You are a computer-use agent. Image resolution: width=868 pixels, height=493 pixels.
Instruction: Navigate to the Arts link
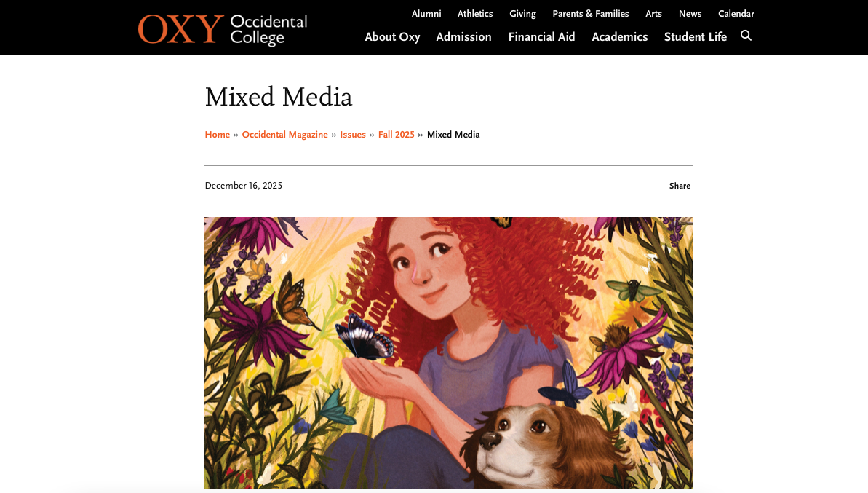coord(653,14)
